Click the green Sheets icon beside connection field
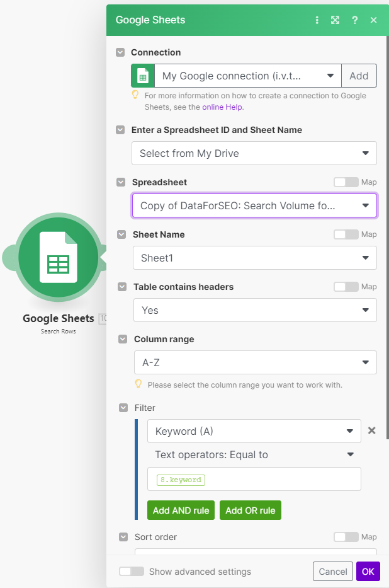Screen dimensions: 389x588 143,76
